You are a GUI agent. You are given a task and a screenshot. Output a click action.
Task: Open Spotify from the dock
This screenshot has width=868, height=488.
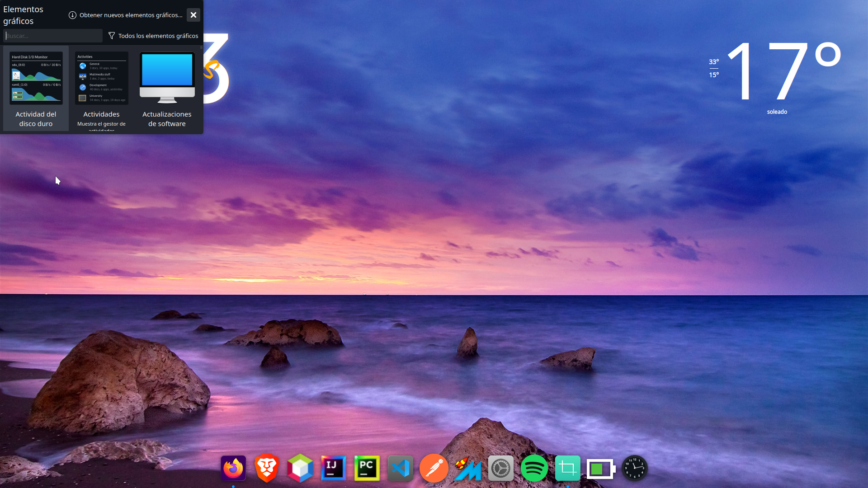tap(534, 468)
